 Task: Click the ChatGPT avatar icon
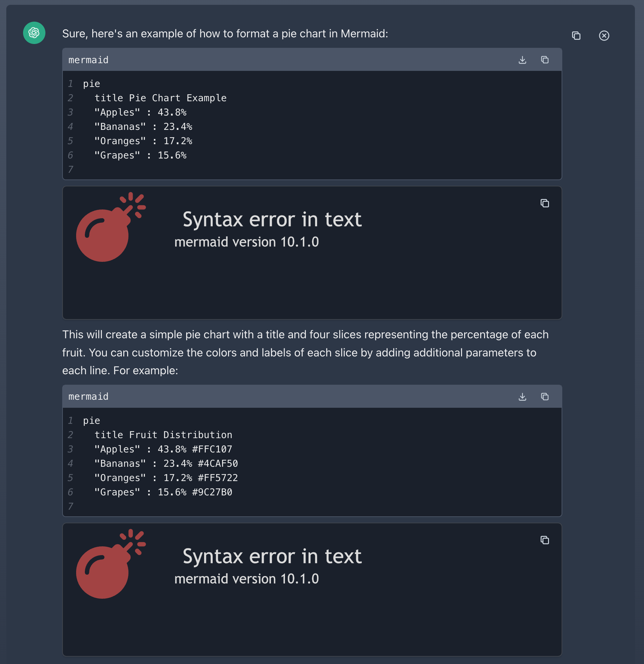click(x=34, y=33)
